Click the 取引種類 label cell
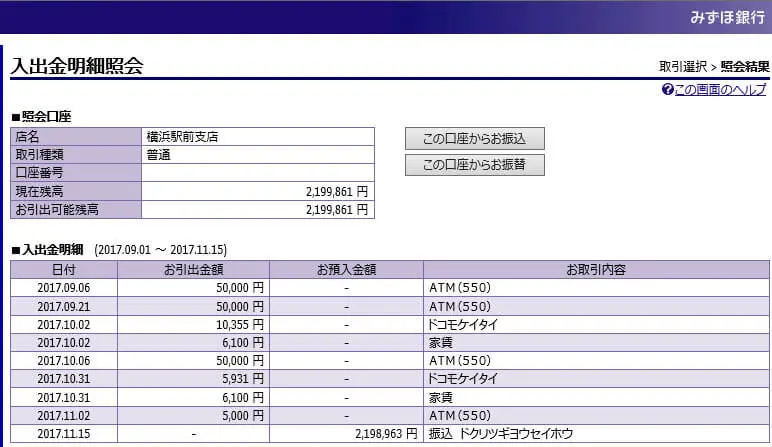The height and width of the screenshot is (447, 772). (x=76, y=155)
